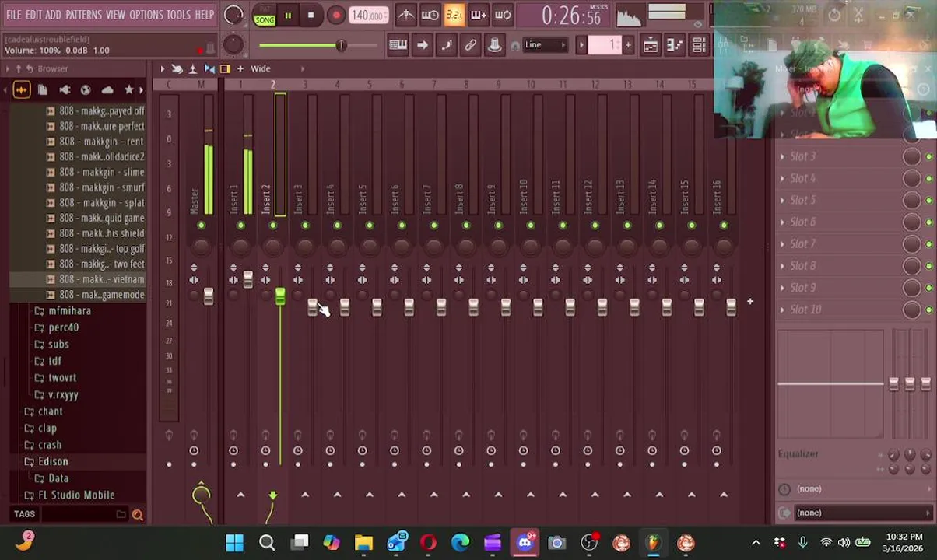Mute Insert 3 with its green LED

(305, 226)
